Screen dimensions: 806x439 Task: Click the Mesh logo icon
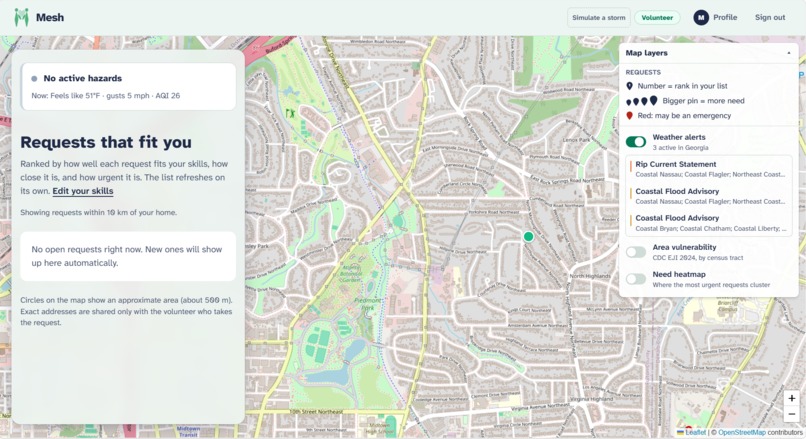point(21,17)
